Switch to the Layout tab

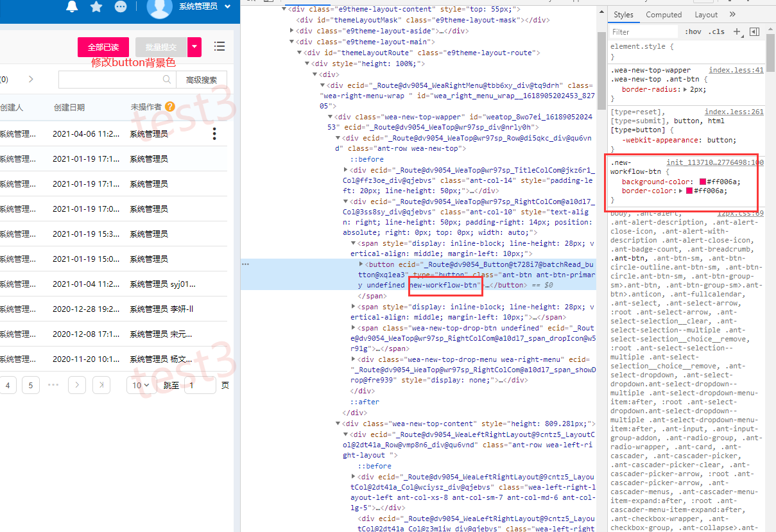click(706, 15)
